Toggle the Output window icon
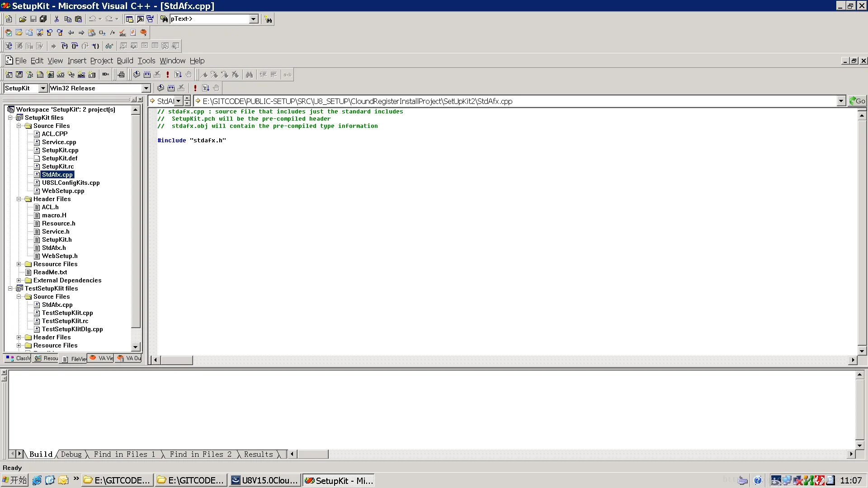 point(140,19)
